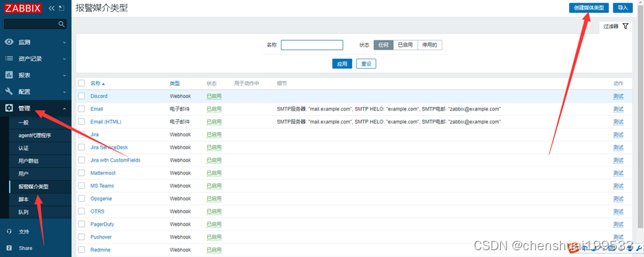644x257 pixels.
Task: Select the 任何 status filter option
Action: pyautogui.click(x=383, y=45)
